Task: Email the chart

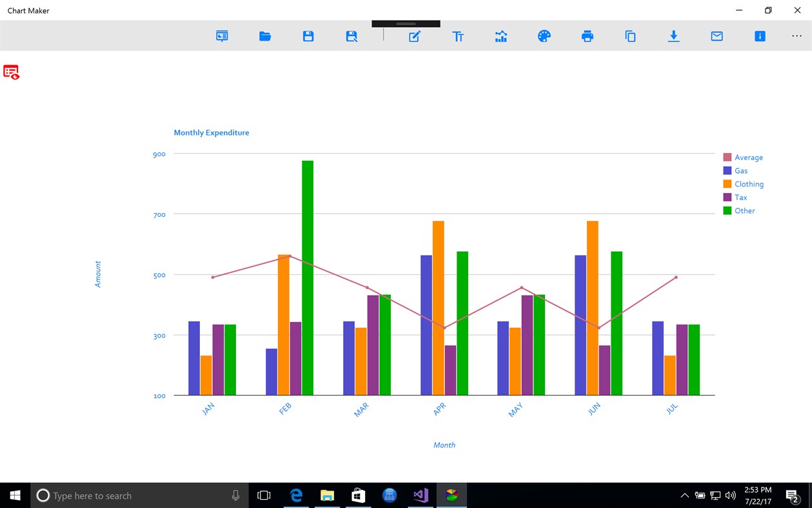Action: click(x=717, y=36)
